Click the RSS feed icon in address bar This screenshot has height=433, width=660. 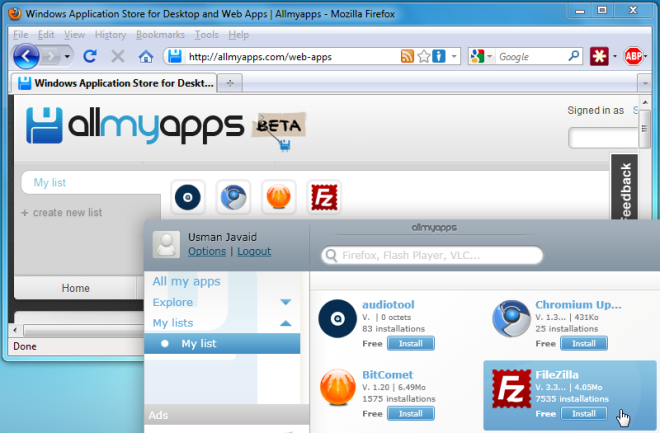(x=407, y=56)
